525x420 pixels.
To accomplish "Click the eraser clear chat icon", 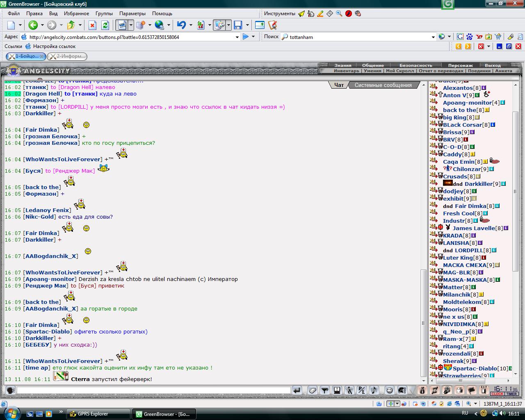I will (x=313, y=390).
